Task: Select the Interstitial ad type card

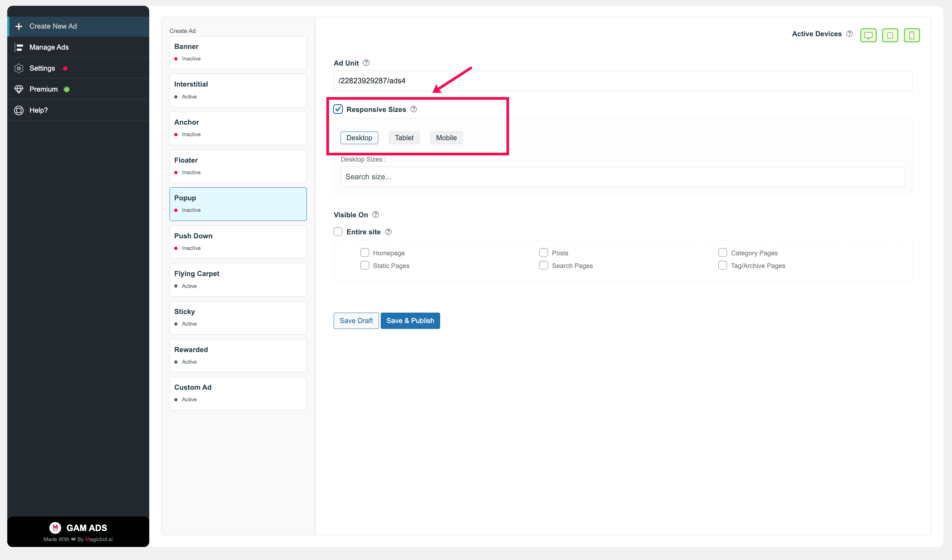Action: [x=238, y=90]
